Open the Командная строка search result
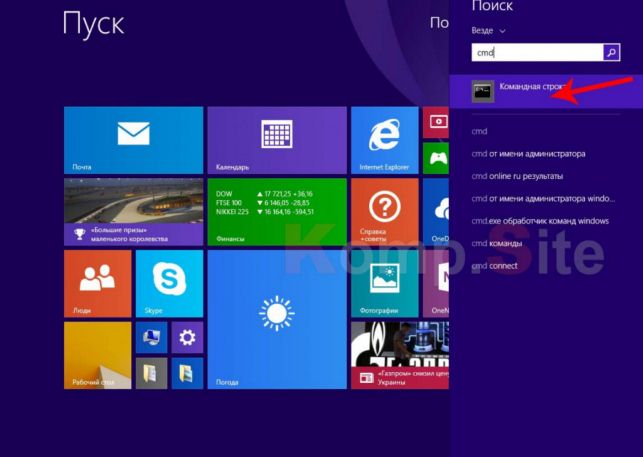This screenshot has height=457, width=643. (546, 91)
